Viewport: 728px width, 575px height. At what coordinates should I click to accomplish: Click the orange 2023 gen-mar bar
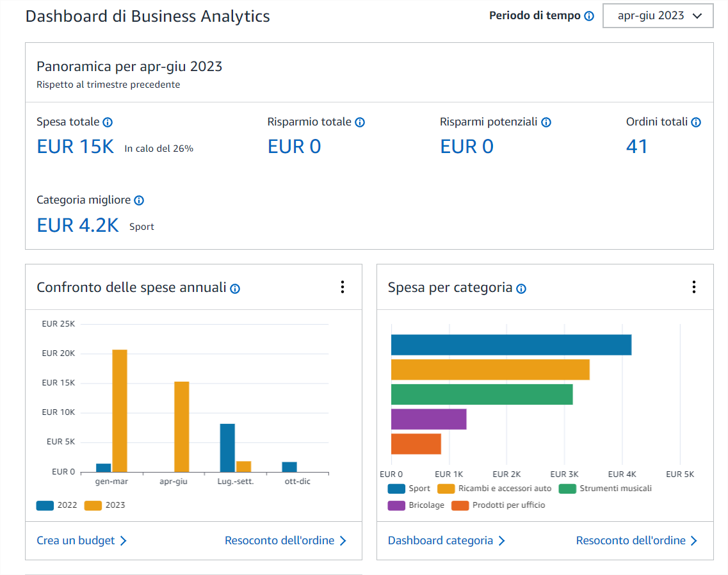click(120, 410)
